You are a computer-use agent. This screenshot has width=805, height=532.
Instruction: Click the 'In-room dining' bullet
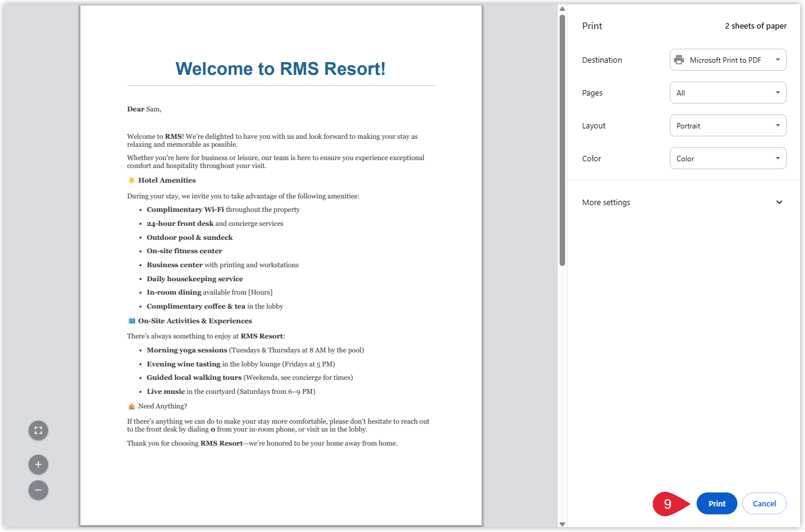(209, 292)
